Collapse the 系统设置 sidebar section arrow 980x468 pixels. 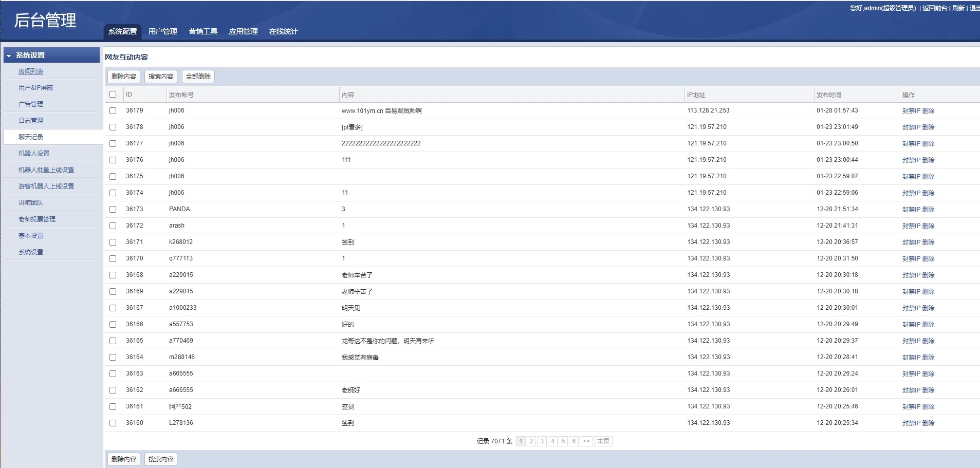tap(9, 55)
